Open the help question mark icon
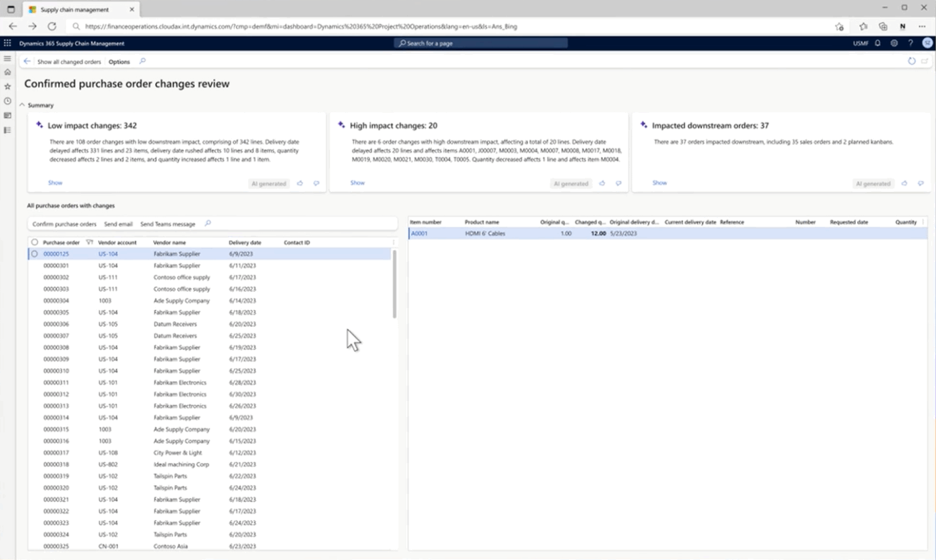936x560 pixels. tap(910, 43)
